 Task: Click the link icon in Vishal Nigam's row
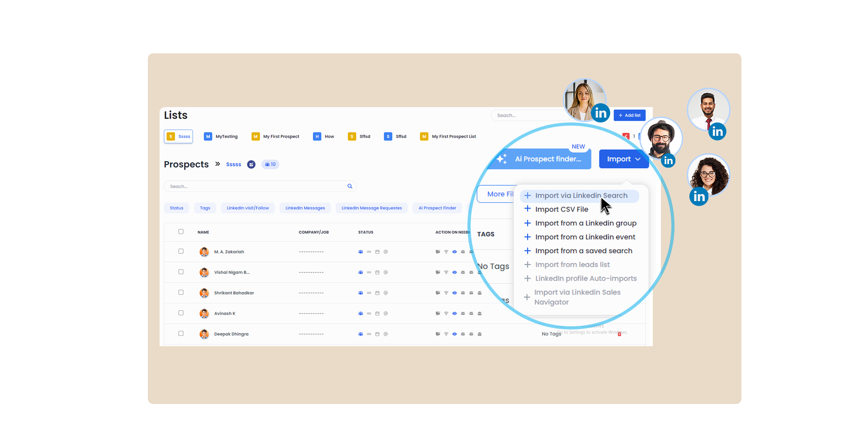pyautogui.click(x=369, y=273)
